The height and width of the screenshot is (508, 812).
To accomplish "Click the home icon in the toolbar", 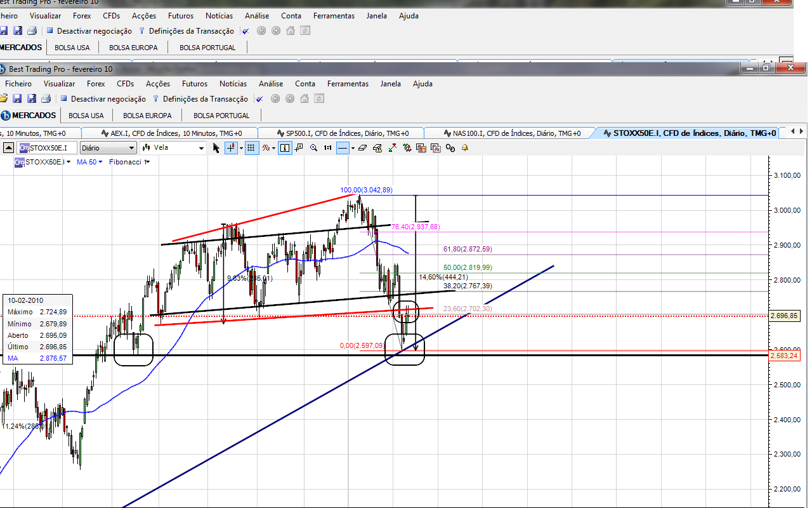I will [x=304, y=98].
